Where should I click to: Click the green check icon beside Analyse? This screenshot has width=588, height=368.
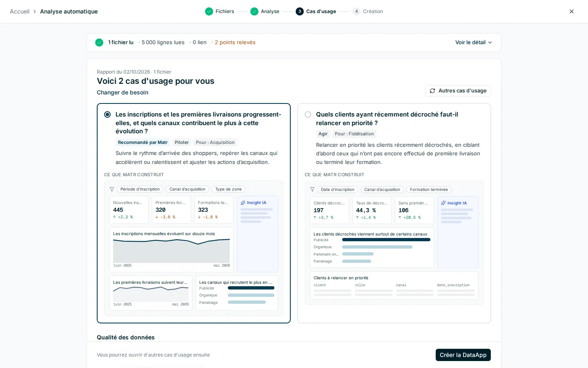click(x=254, y=11)
